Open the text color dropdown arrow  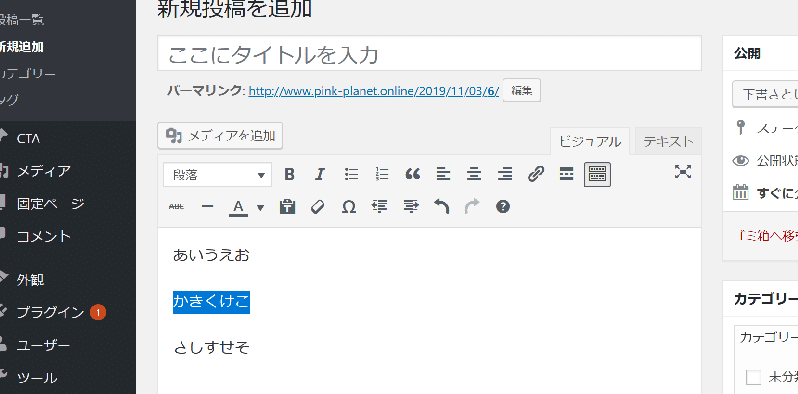click(260, 207)
